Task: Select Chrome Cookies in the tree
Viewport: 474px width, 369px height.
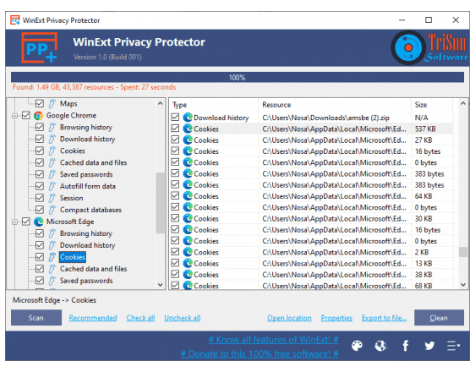Action: click(x=73, y=151)
